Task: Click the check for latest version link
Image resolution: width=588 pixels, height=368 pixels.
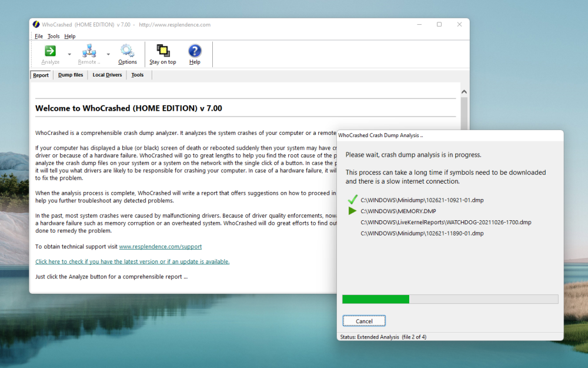Action: click(x=132, y=261)
